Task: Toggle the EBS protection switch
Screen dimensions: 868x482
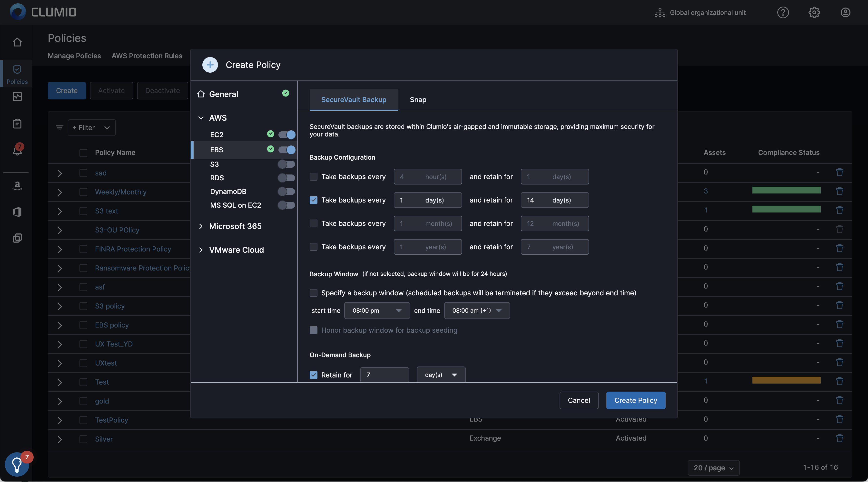Action: tap(287, 150)
